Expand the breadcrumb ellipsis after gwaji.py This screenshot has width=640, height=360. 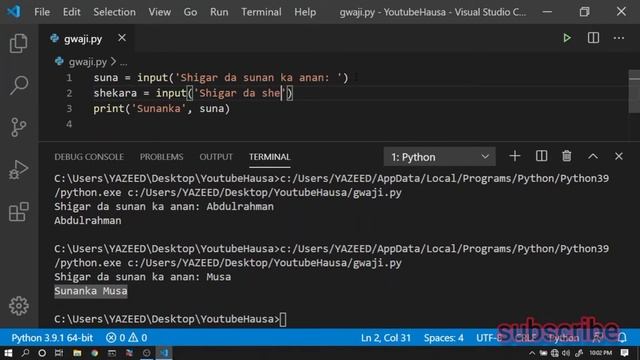point(123,62)
